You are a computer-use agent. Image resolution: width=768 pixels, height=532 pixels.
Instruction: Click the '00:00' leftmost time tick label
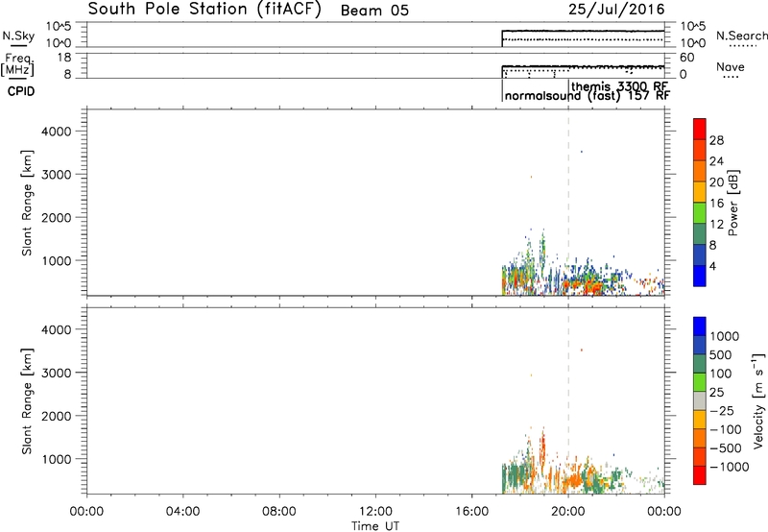pyautogui.click(x=86, y=512)
